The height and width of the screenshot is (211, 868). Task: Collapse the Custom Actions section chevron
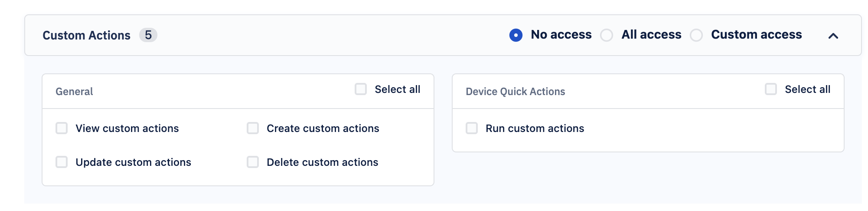coord(833,36)
